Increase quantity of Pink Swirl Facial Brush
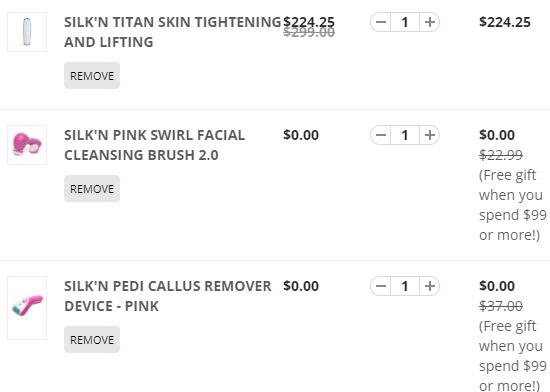This screenshot has height=392, width=550. point(430,135)
